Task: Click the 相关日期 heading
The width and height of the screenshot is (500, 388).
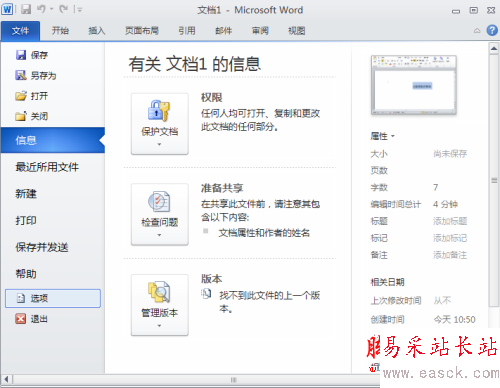Action: [x=387, y=282]
